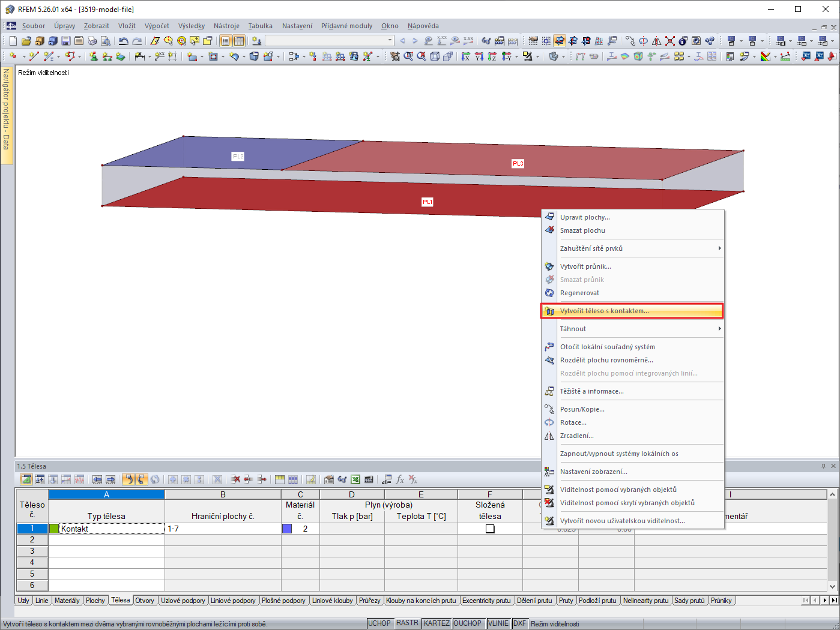The height and width of the screenshot is (630, 840).
Task: Switch to the Otvory table tab
Action: (x=145, y=601)
